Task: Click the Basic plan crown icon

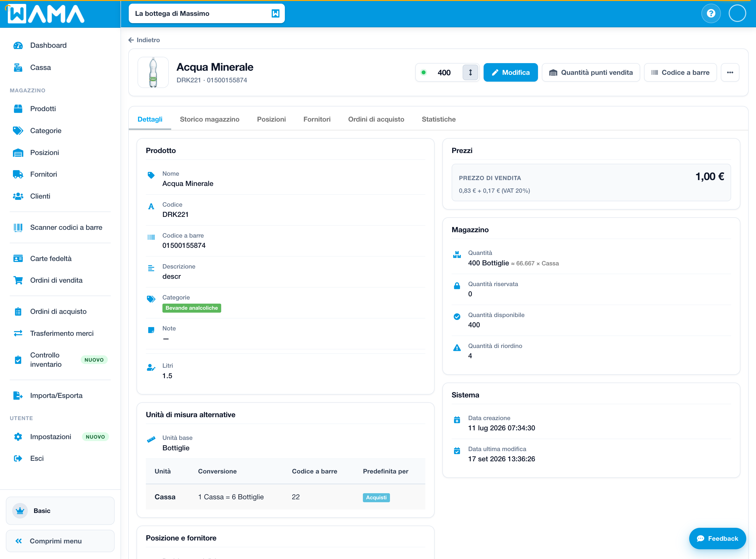Action: [20, 511]
